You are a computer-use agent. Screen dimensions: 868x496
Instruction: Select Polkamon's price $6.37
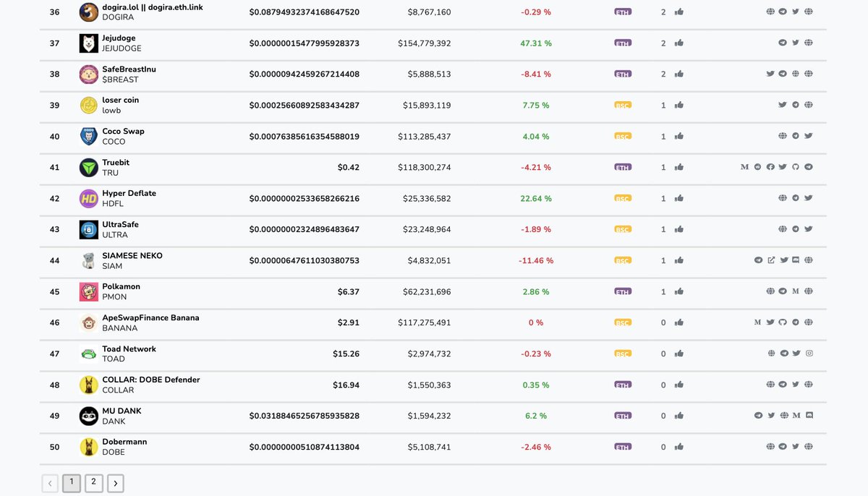pos(349,291)
